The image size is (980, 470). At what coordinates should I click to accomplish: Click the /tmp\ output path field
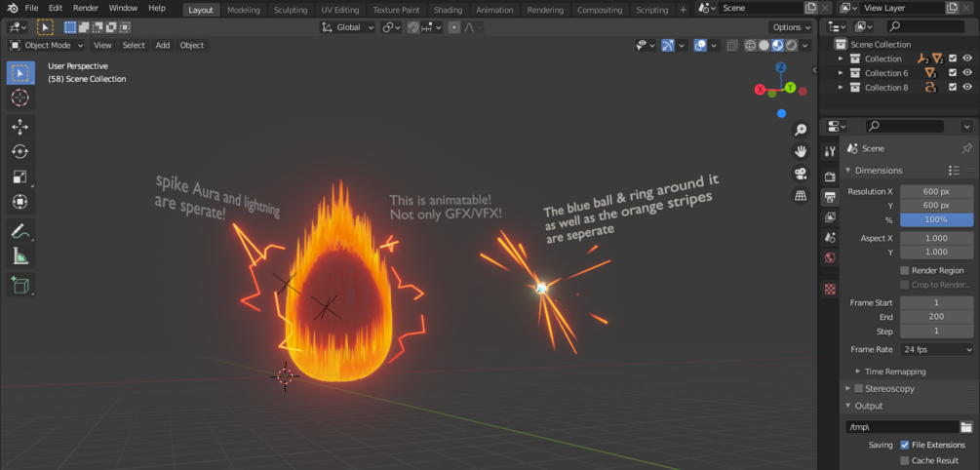coord(903,427)
